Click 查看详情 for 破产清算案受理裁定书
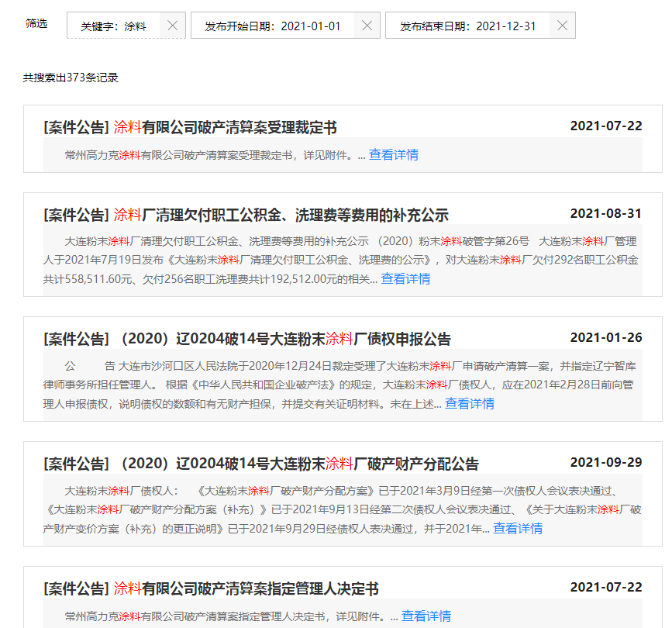Image resolution: width=672 pixels, height=628 pixels. (393, 155)
